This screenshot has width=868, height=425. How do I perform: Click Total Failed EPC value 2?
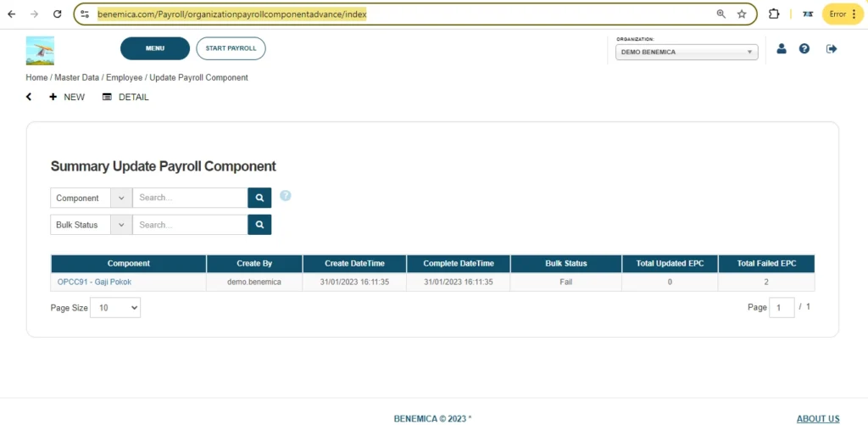coord(766,282)
